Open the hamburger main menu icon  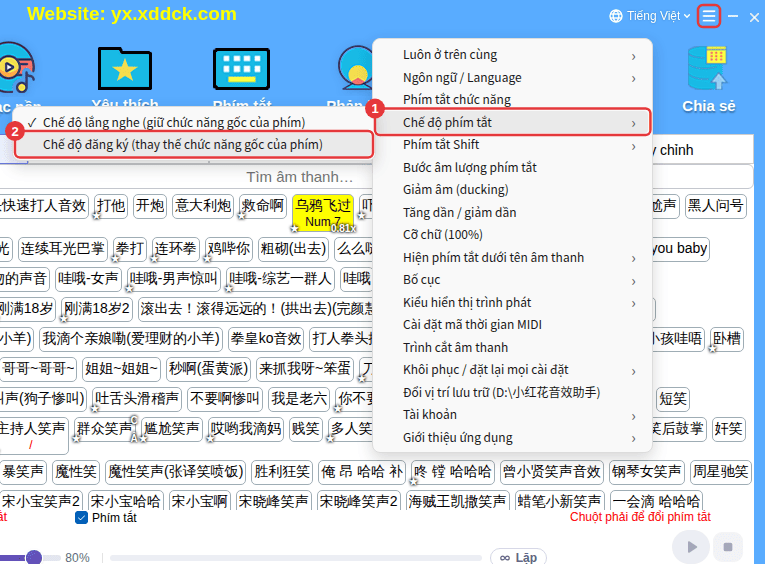coord(708,17)
